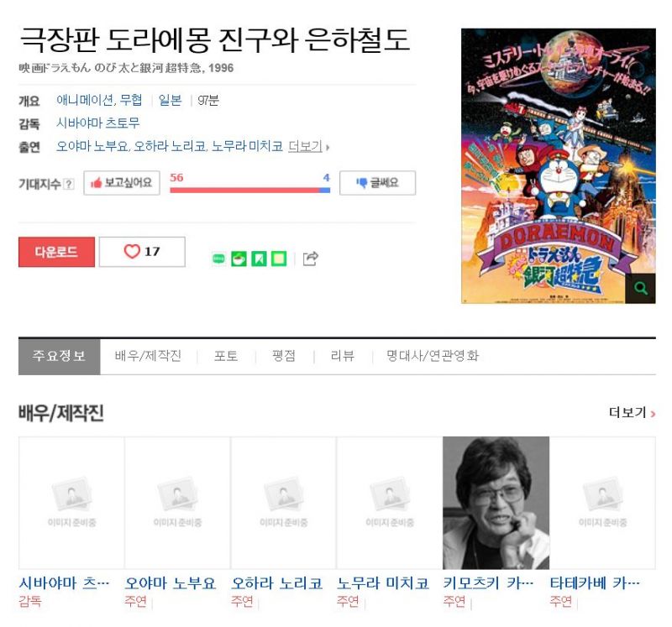
Task: Open 더보기 for the 배우/제작진 section
Action: click(x=633, y=413)
